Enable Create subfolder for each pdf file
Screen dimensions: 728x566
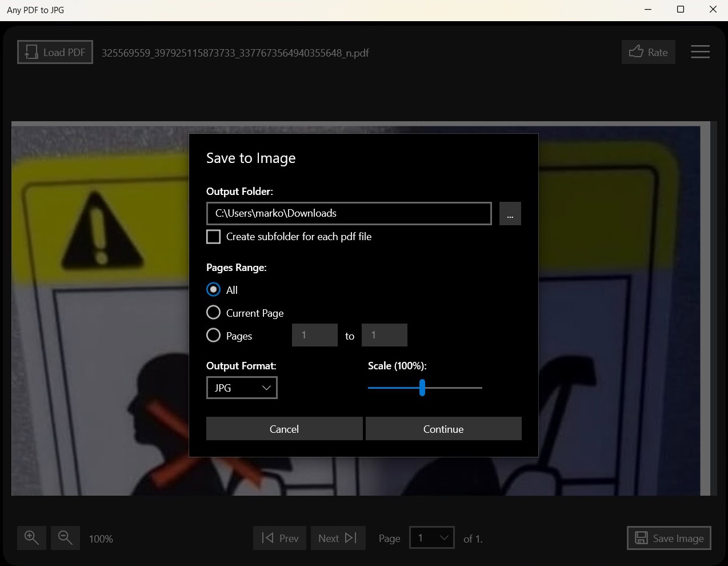pyautogui.click(x=214, y=237)
